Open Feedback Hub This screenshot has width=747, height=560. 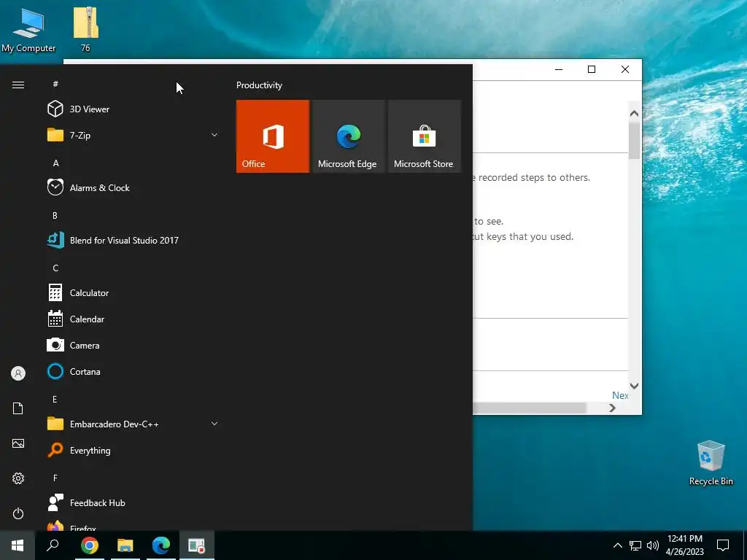click(133, 503)
